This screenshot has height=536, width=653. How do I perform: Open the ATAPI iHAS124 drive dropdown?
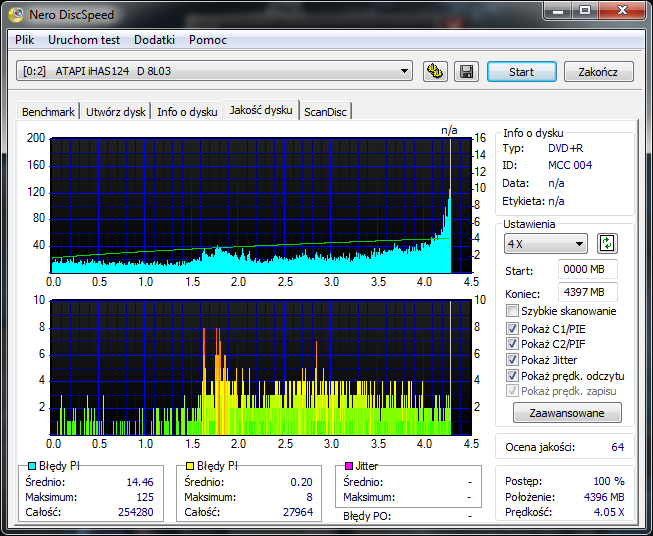coord(214,71)
